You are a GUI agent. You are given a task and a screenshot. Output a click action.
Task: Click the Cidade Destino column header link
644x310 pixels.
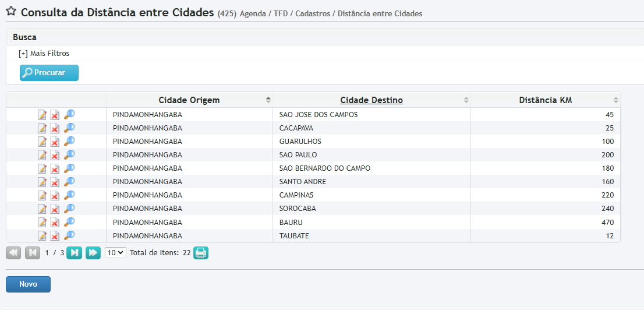(x=371, y=100)
